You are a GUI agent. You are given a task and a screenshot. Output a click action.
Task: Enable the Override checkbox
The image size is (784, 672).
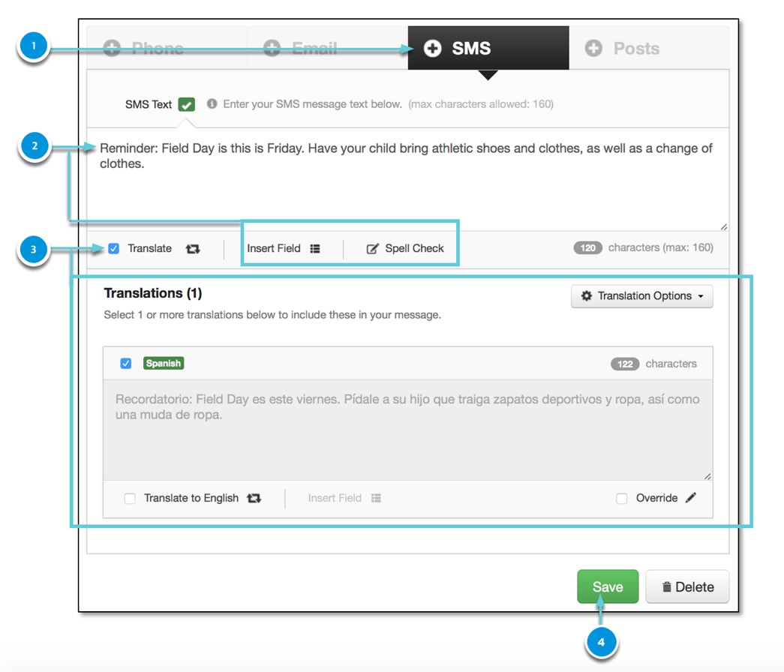click(x=621, y=499)
